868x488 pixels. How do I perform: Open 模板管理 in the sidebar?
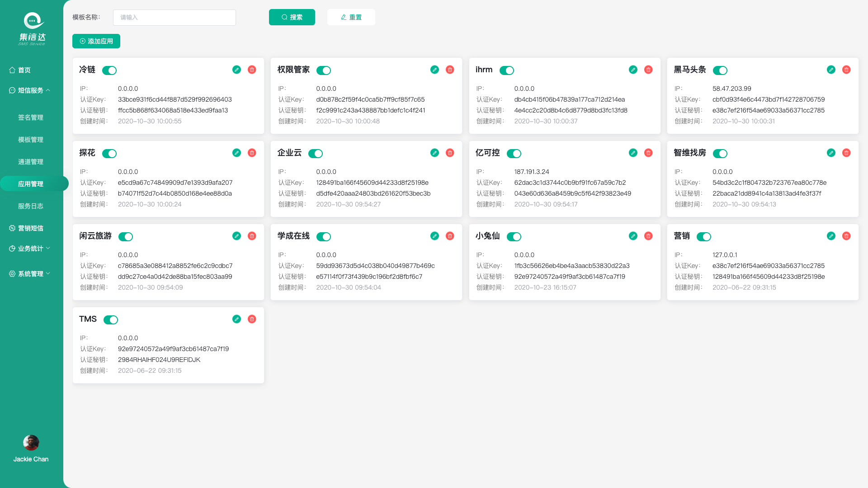tap(31, 140)
